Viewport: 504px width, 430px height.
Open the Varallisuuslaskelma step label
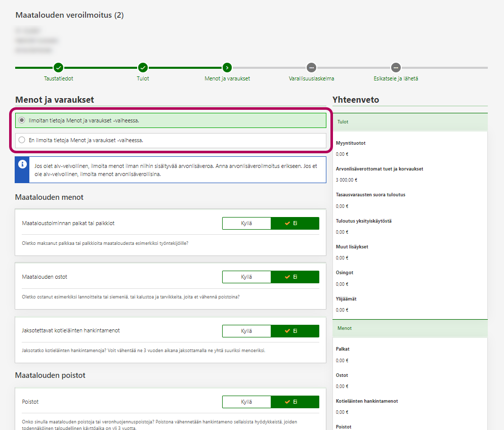pyautogui.click(x=311, y=79)
